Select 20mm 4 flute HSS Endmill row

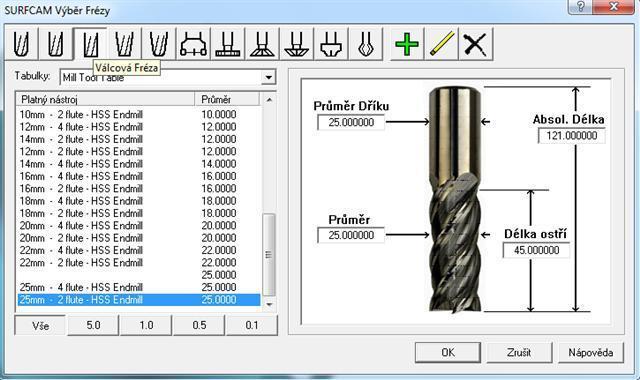tap(139, 225)
